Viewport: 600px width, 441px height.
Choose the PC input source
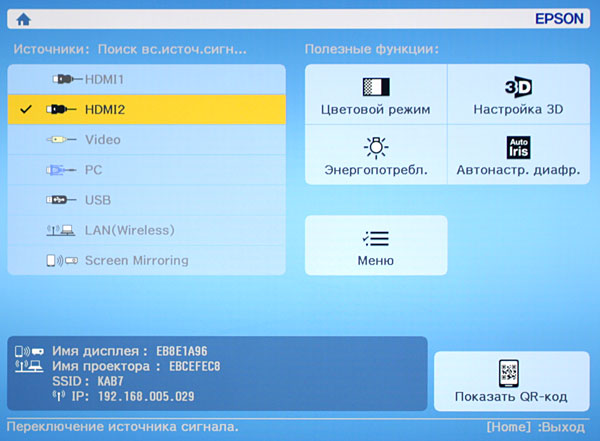click(x=147, y=170)
